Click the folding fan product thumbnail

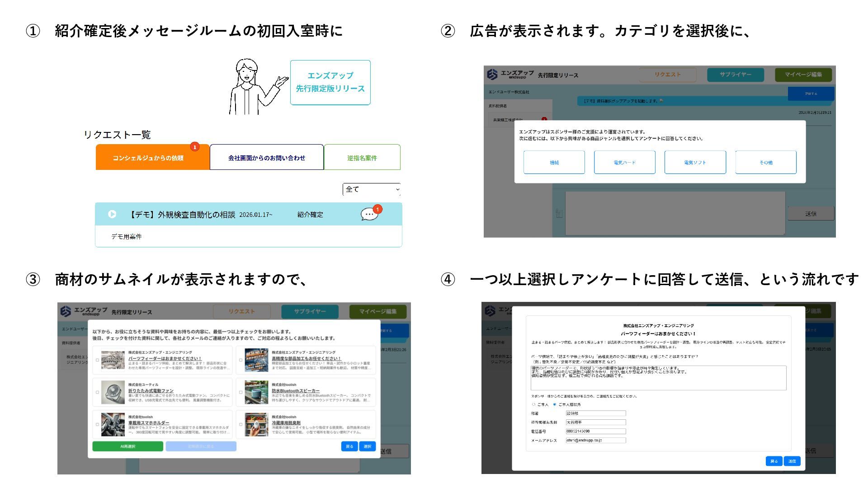pyautogui.click(x=113, y=392)
